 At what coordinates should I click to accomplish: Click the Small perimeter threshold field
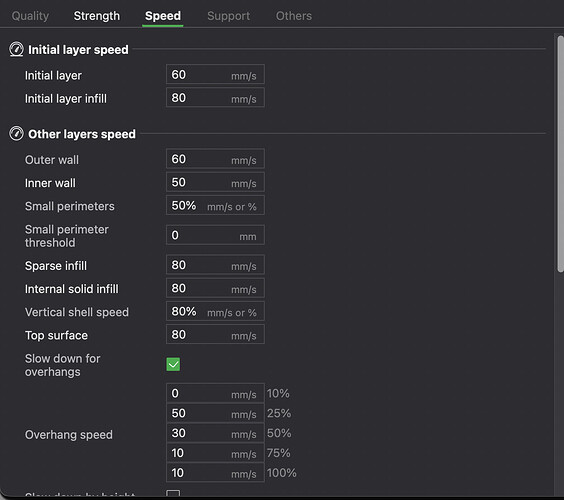[x=215, y=235]
